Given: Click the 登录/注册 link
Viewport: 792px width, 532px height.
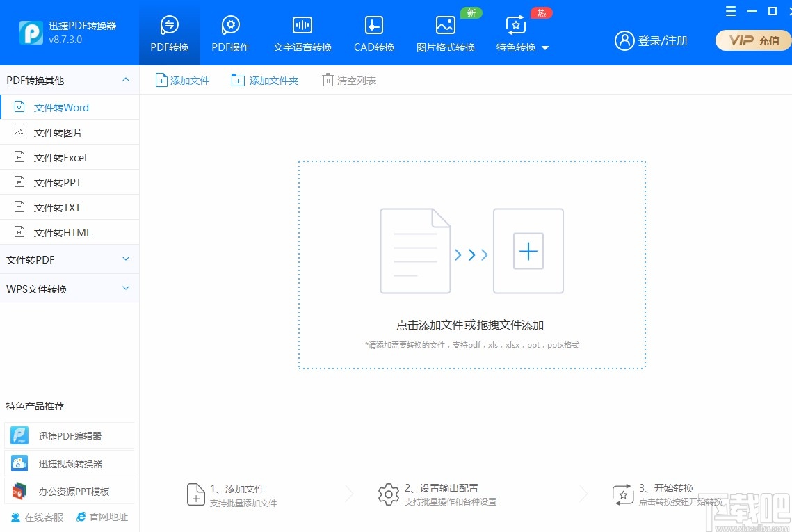Looking at the screenshot, I should (x=652, y=40).
